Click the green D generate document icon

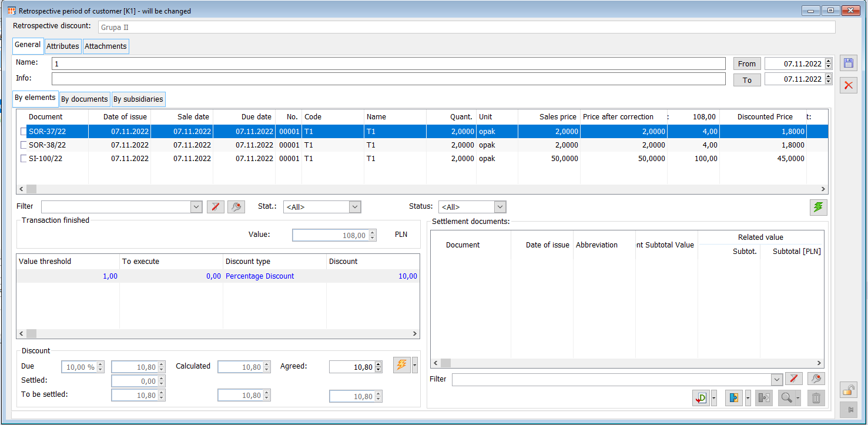(701, 398)
